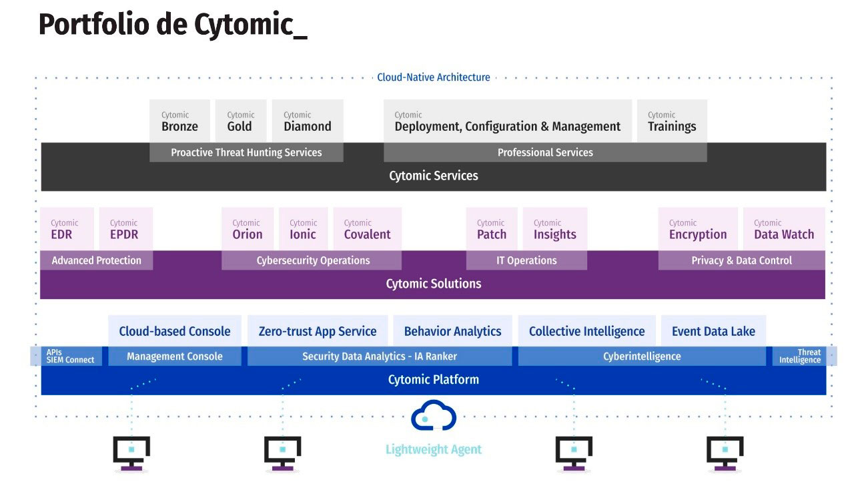Screen dimensions: 868x504
Task: Select the Cytomic Diamond box
Action: coord(308,121)
